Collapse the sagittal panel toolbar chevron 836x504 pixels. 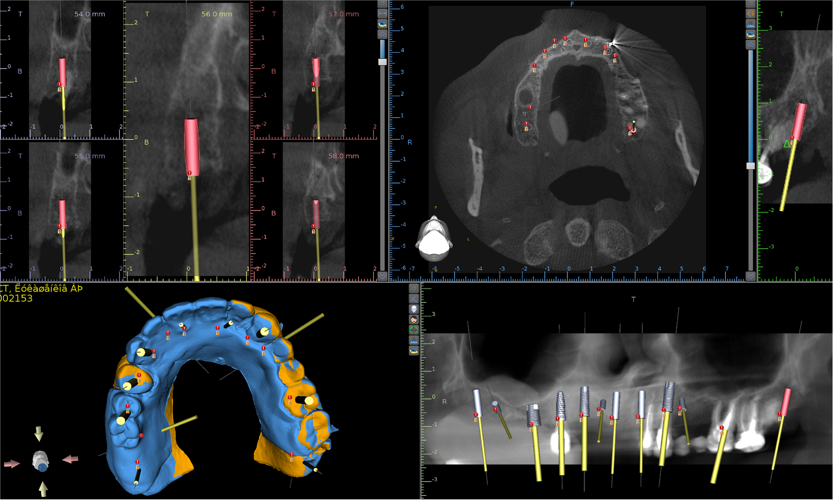pos(750,45)
